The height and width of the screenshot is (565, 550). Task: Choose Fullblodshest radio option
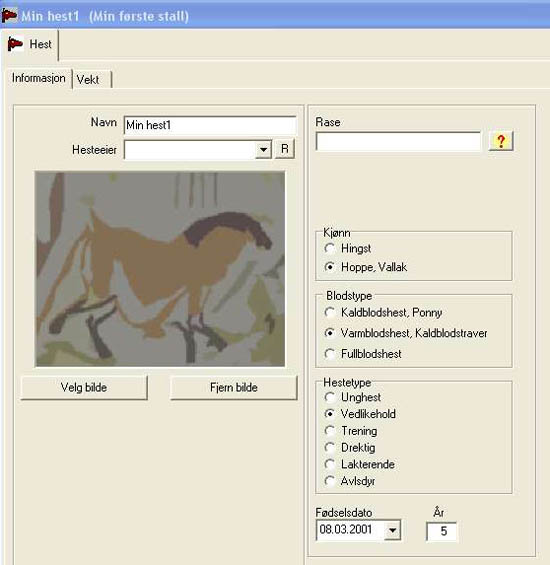(x=329, y=353)
